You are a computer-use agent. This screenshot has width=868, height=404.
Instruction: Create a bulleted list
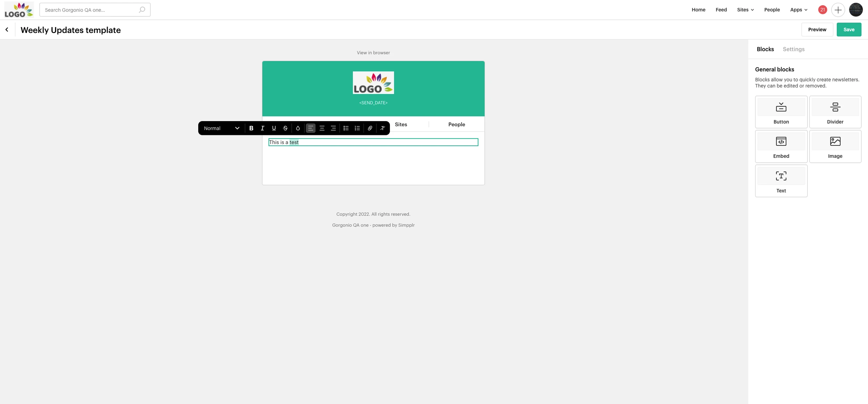tap(346, 128)
